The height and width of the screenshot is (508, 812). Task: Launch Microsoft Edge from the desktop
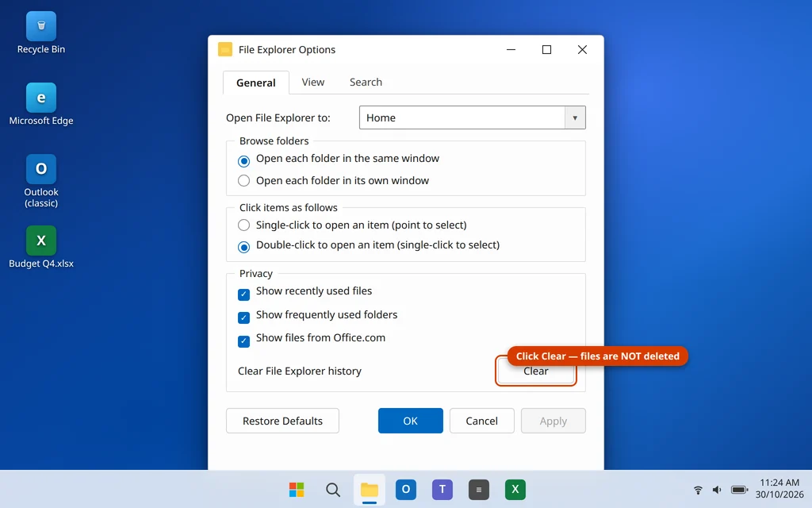(41, 104)
